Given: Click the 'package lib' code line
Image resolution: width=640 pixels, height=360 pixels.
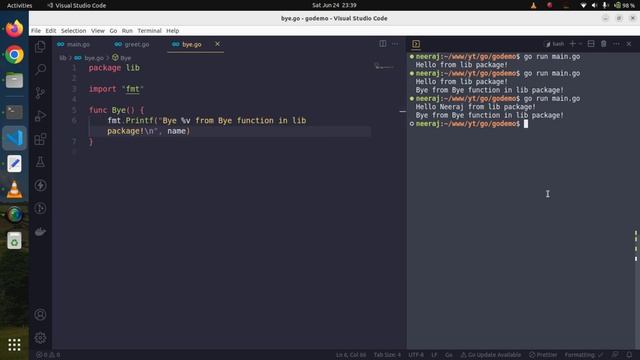Looking at the screenshot, I should [114, 68].
